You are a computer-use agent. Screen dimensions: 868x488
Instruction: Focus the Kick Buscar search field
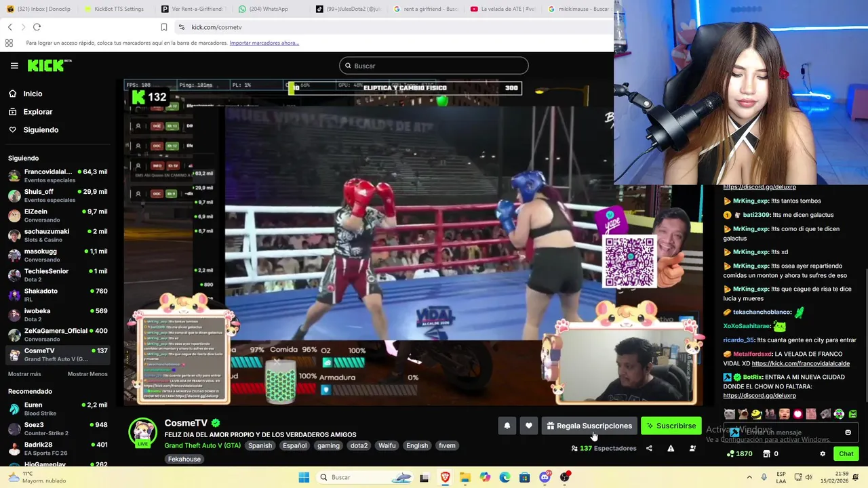pyautogui.click(x=434, y=66)
